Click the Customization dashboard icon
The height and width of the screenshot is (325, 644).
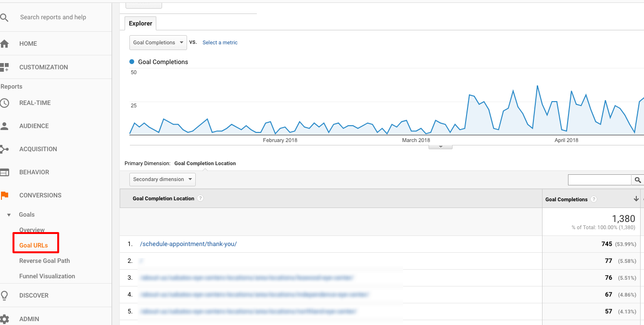pyautogui.click(x=4, y=67)
